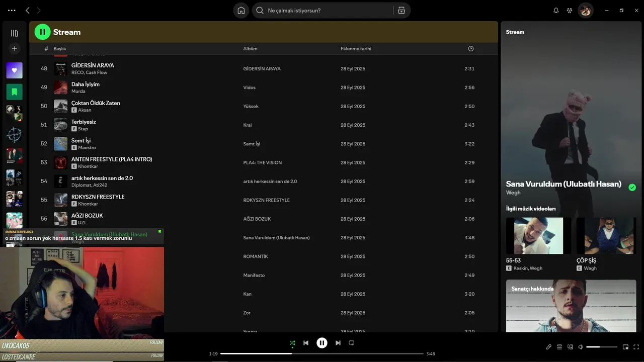Expand Your Library sidebar icon
Image resolution: width=644 pixels, height=362 pixels.
14,33
